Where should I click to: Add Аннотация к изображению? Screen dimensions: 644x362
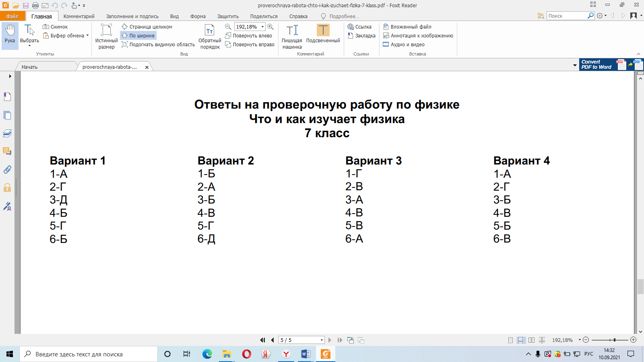[x=418, y=36]
